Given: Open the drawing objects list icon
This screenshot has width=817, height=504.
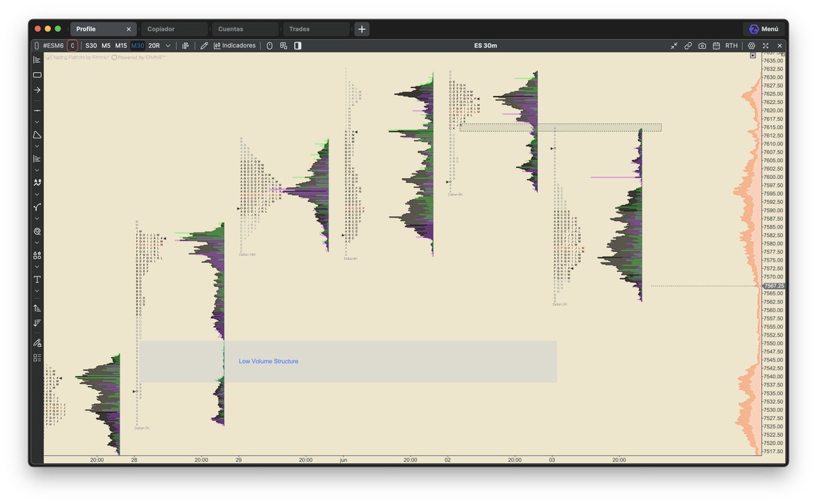Looking at the screenshot, I should point(37,357).
